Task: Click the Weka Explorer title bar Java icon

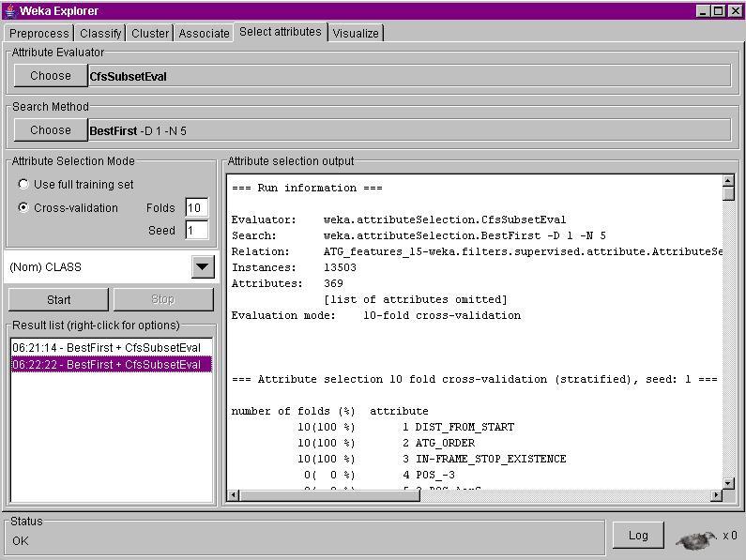Action: [x=10, y=10]
